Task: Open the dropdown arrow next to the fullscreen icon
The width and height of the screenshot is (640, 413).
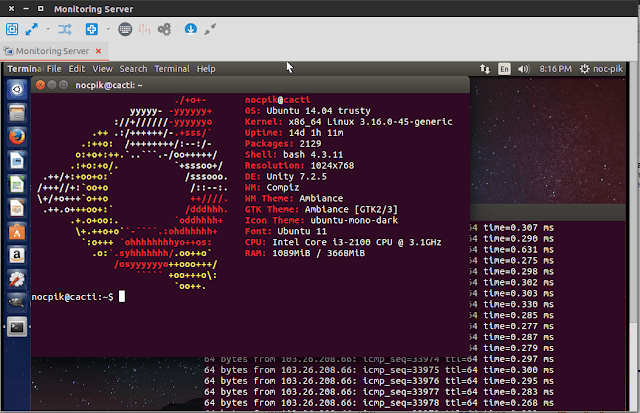Action: 48,29
